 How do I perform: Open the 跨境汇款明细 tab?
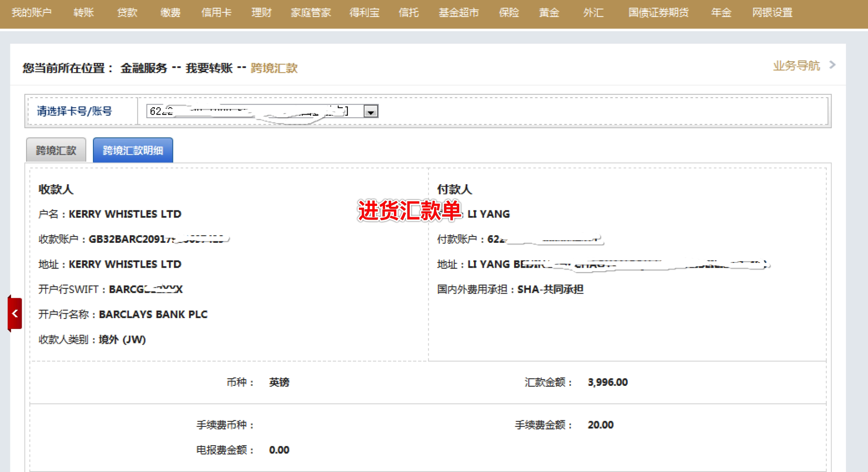[133, 150]
